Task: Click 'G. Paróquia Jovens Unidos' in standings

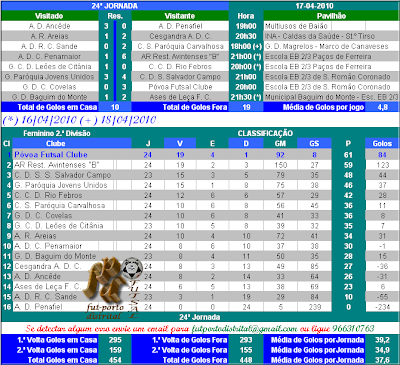Action: [x=61, y=185]
